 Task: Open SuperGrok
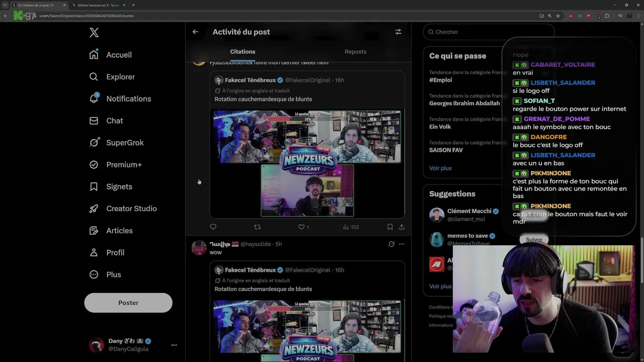point(117,143)
